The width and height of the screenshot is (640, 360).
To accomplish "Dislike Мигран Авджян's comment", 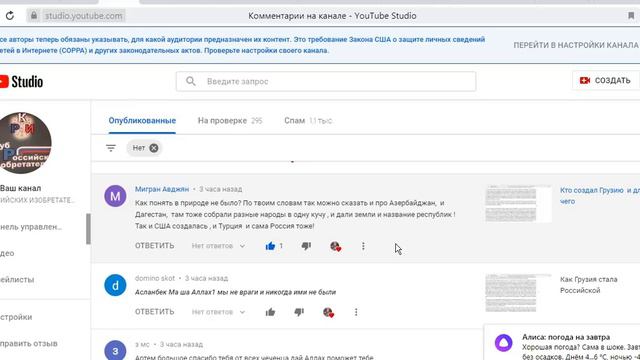I will (306, 246).
